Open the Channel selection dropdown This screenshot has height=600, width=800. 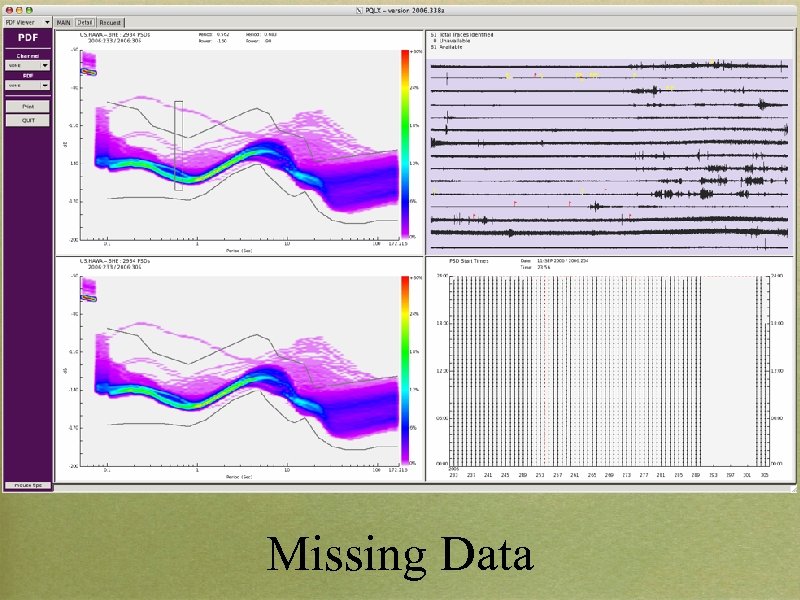(27, 63)
